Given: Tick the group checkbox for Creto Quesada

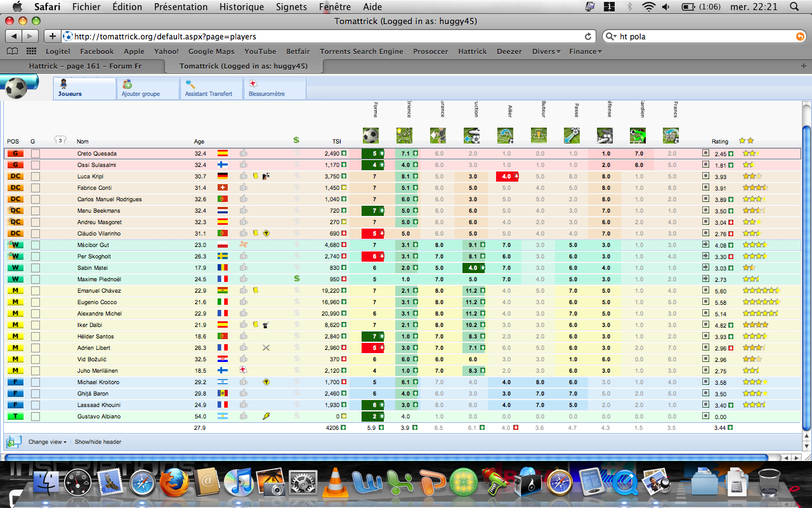Looking at the screenshot, I should point(36,154).
